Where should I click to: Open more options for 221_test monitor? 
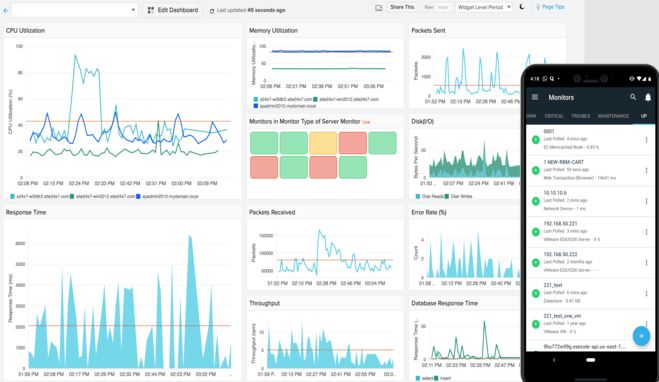[646, 293]
